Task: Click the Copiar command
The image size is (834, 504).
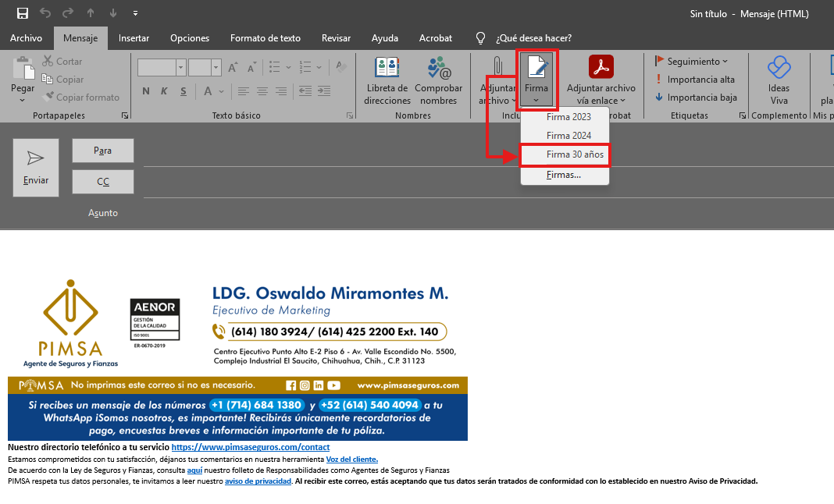Action: [62, 80]
